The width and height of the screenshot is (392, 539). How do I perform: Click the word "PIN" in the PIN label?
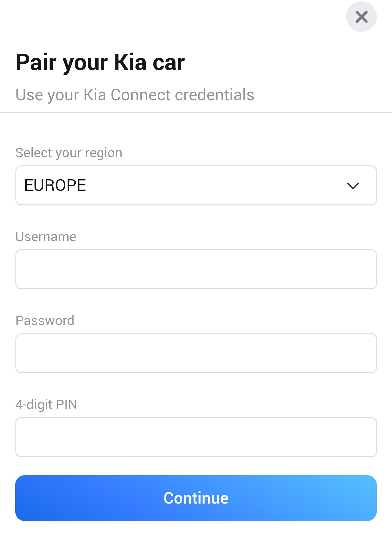pos(66,404)
